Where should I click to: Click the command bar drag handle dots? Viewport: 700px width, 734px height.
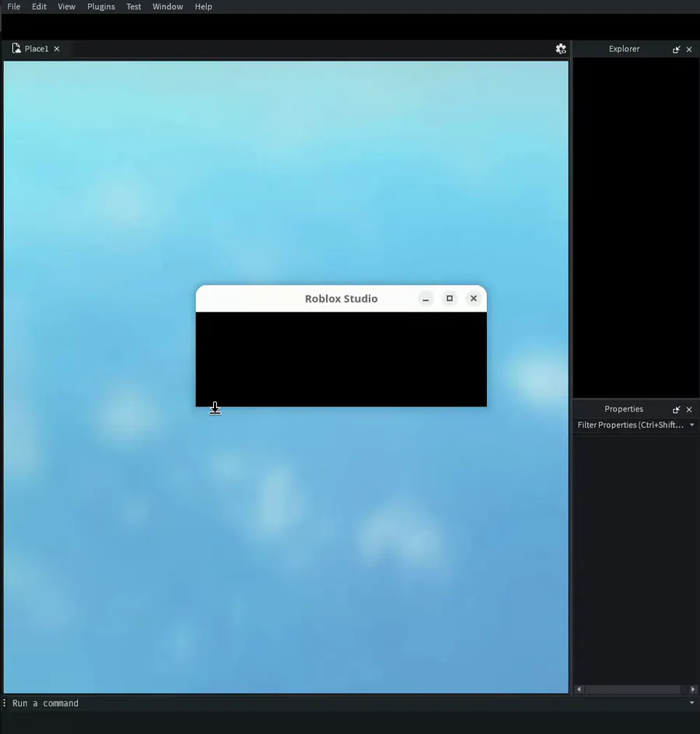coord(4,703)
